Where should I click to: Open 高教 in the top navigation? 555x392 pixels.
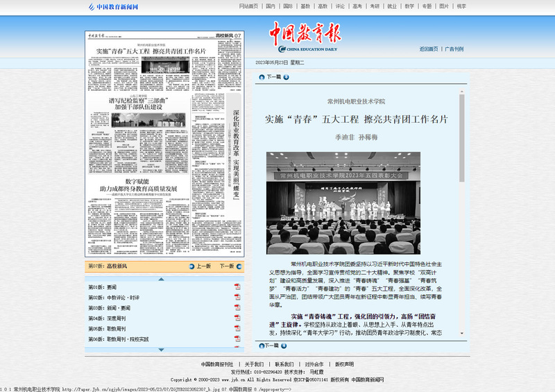[x=323, y=6]
